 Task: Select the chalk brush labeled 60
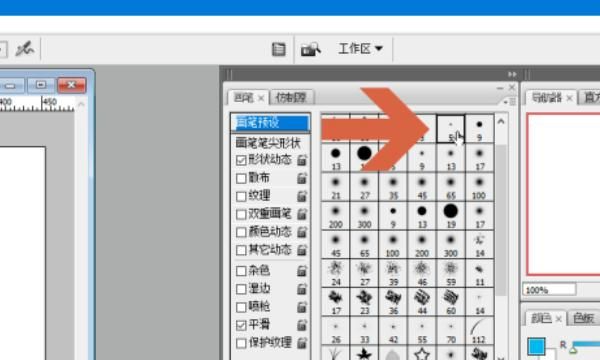[x=451, y=302]
